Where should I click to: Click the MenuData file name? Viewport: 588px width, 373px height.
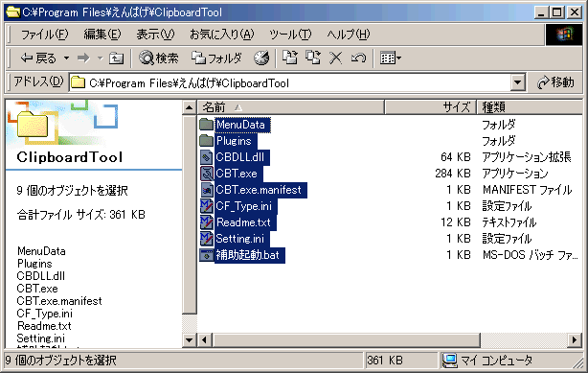coord(242,125)
